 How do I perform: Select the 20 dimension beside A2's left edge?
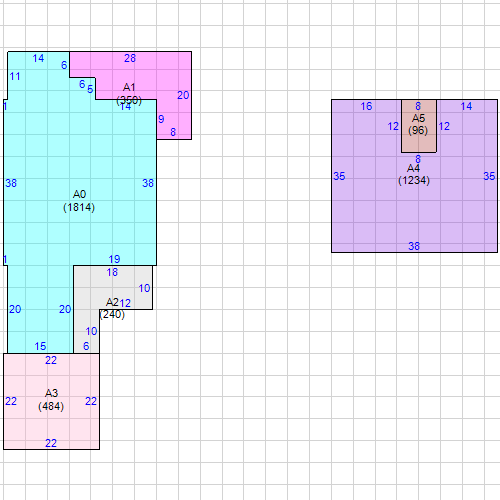[x=65, y=309]
